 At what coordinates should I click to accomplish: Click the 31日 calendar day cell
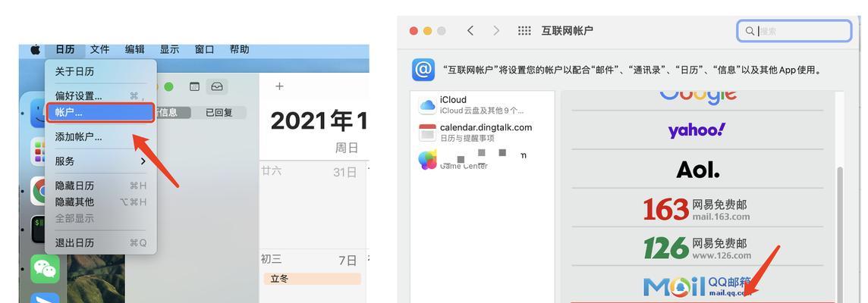pyautogui.click(x=313, y=205)
